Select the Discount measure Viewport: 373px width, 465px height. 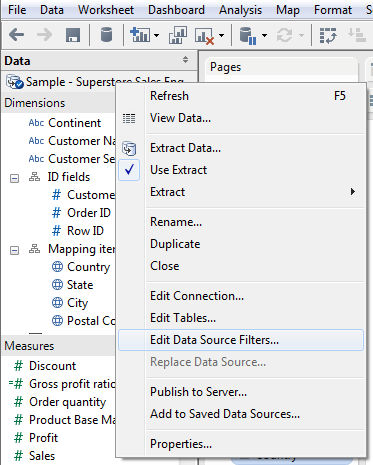(x=52, y=366)
